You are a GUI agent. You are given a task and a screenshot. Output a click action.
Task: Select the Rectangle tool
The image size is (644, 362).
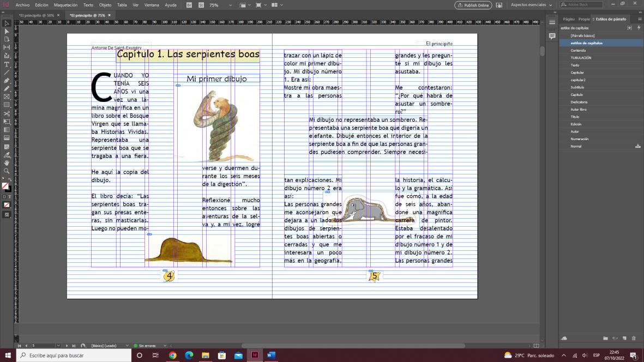click(7, 105)
